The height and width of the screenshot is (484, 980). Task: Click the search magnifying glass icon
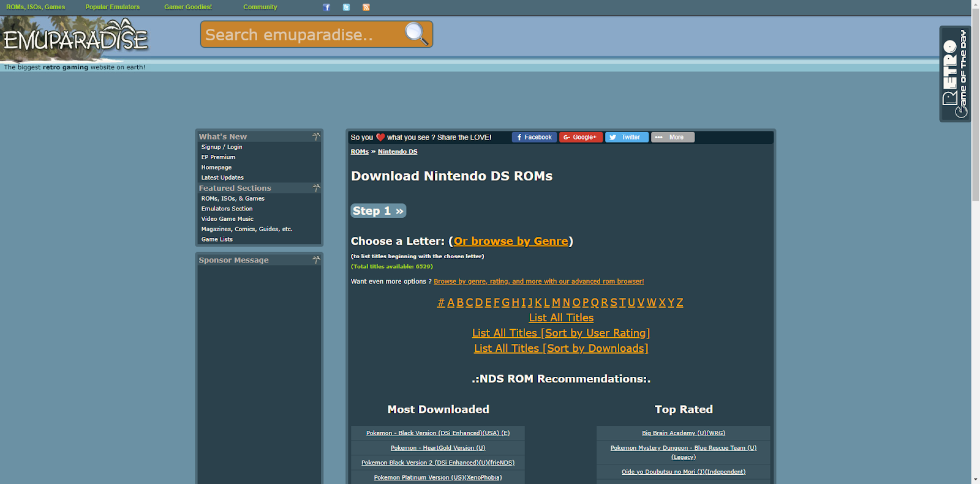point(416,34)
